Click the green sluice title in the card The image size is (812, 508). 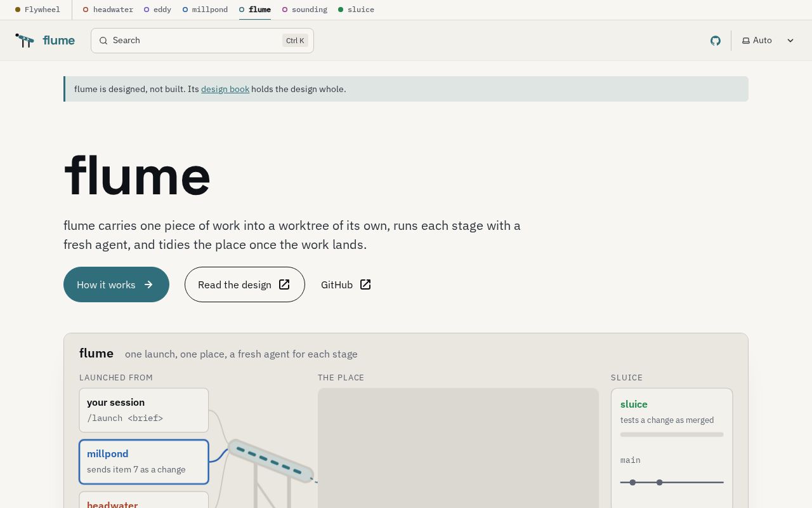coord(634,404)
